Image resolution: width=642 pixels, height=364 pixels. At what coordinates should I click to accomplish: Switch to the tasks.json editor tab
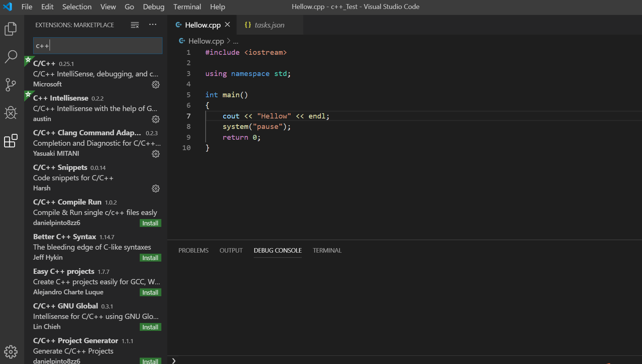270,25
